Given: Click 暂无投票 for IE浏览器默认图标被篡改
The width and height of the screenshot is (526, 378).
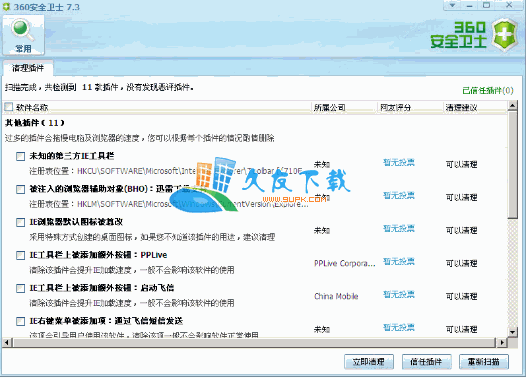Looking at the screenshot, I should [x=399, y=229].
